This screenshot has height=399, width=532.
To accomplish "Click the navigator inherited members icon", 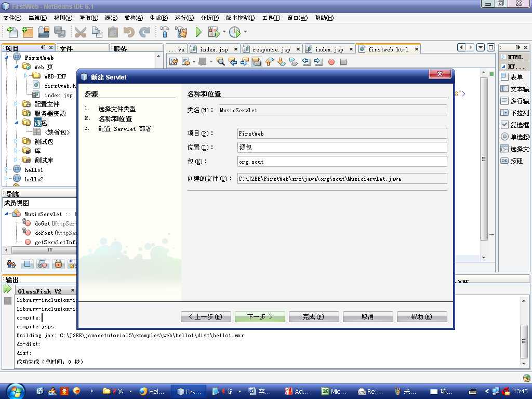I will pyautogui.click(x=11, y=264).
